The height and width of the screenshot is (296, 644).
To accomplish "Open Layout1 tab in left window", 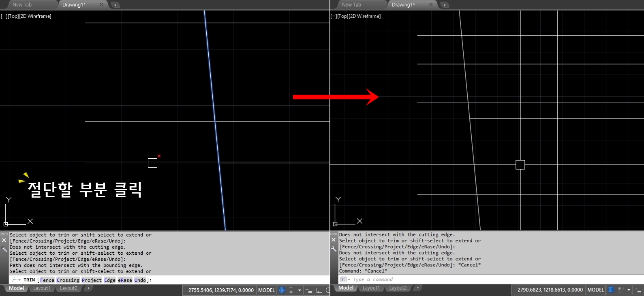I will (42, 288).
